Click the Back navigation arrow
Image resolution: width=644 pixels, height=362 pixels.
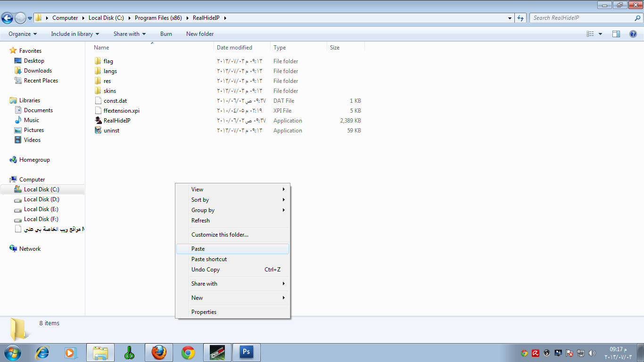7,18
